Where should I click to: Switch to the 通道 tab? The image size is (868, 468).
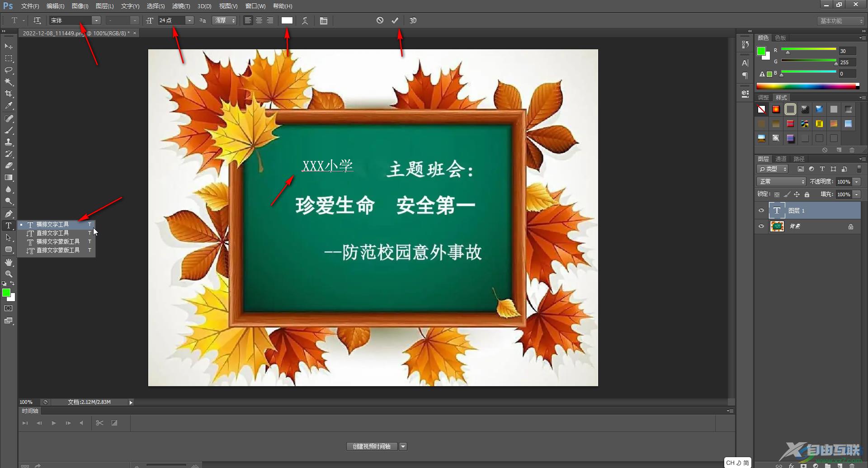(781, 159)
